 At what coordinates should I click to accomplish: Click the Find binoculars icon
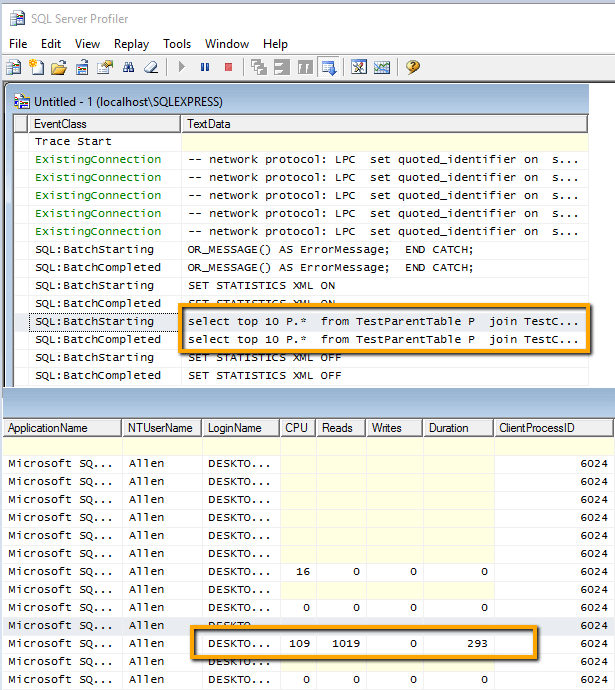(128, 67)
